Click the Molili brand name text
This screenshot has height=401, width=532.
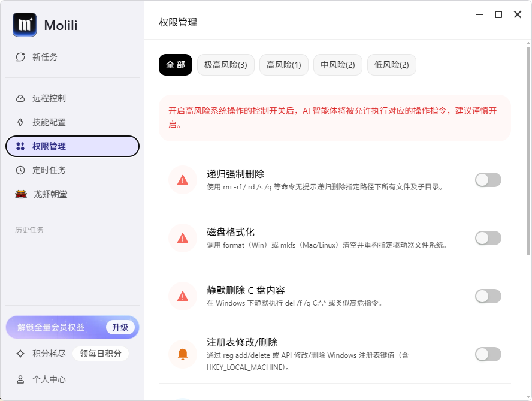coord(61,25)
